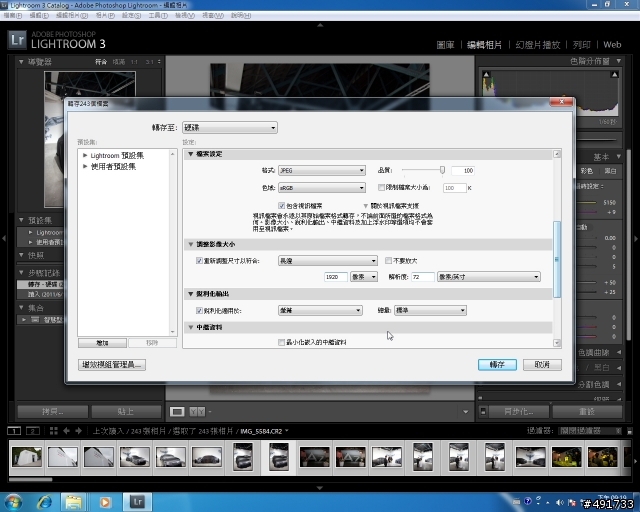Open the 檔案(F) menu
The image size is (640, 512).
click(x=13, y=16)
